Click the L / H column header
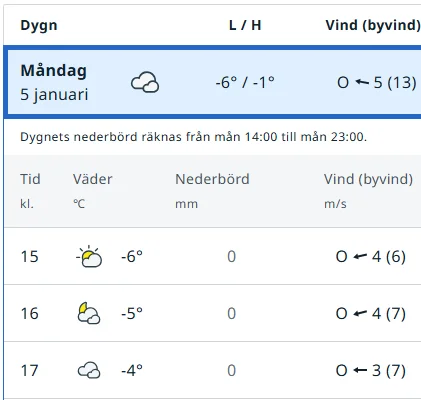Screen dimensions: 421x400 (245, 25)
